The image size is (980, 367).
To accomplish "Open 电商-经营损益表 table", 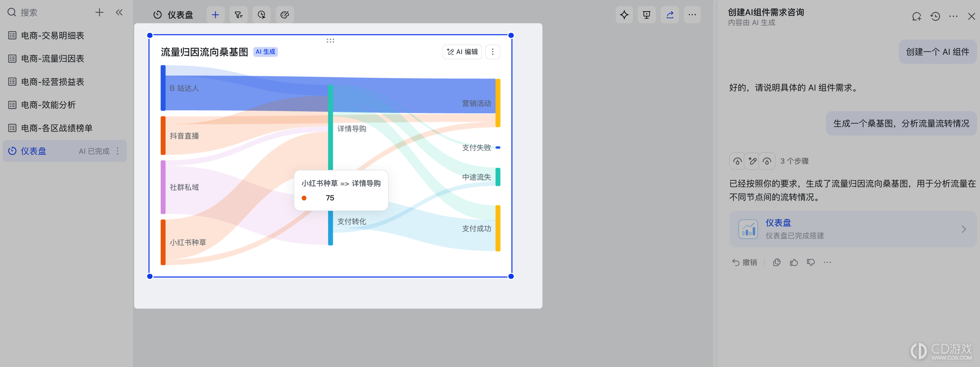I will coord(65,82).
